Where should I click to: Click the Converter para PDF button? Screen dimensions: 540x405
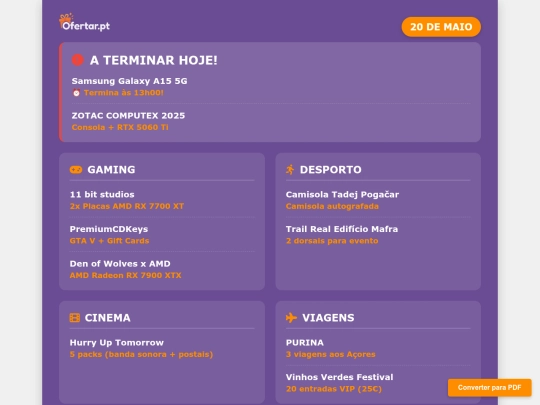[x=489, y=387]
